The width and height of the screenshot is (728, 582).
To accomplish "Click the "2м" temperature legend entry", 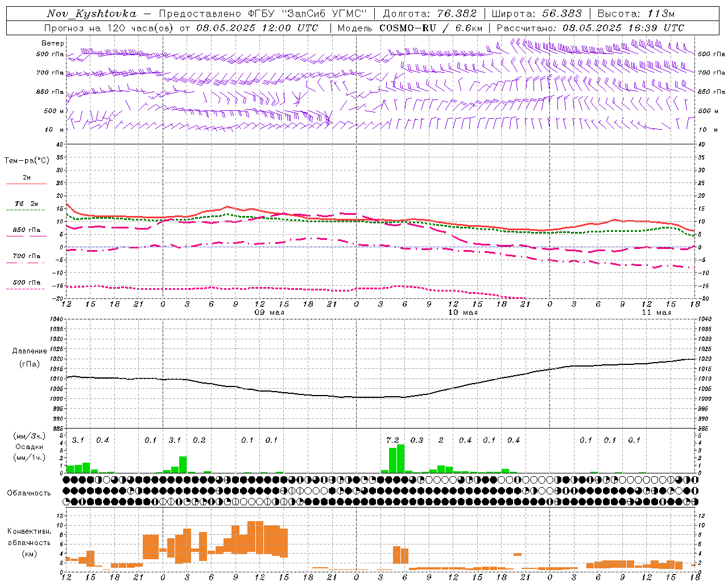I will point(27,178).
